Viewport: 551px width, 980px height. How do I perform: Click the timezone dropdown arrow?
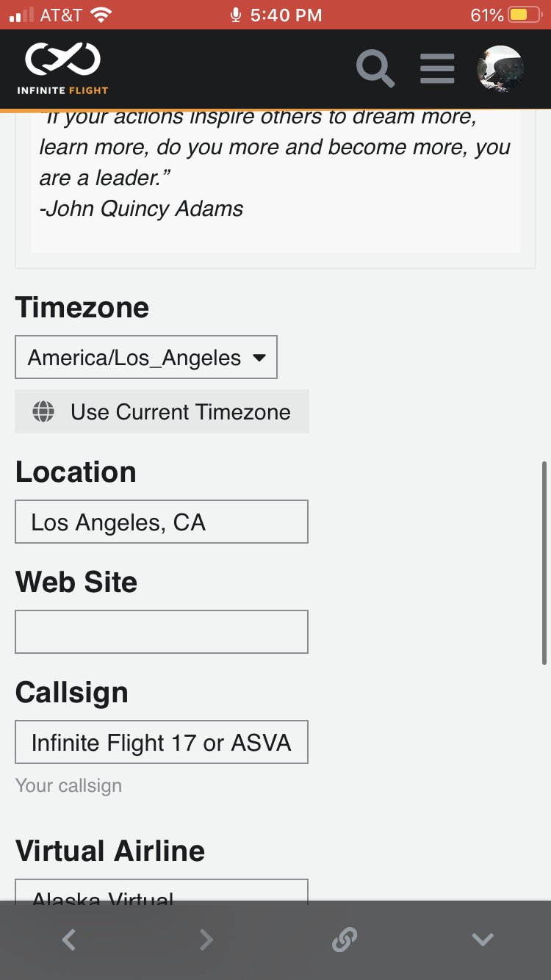coord(259,358)
